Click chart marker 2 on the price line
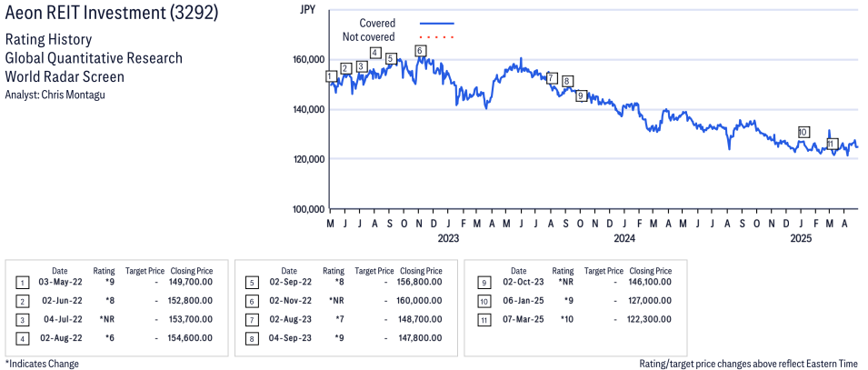The height and width of the screenshot is (370, 868). (x=346, y=69)
